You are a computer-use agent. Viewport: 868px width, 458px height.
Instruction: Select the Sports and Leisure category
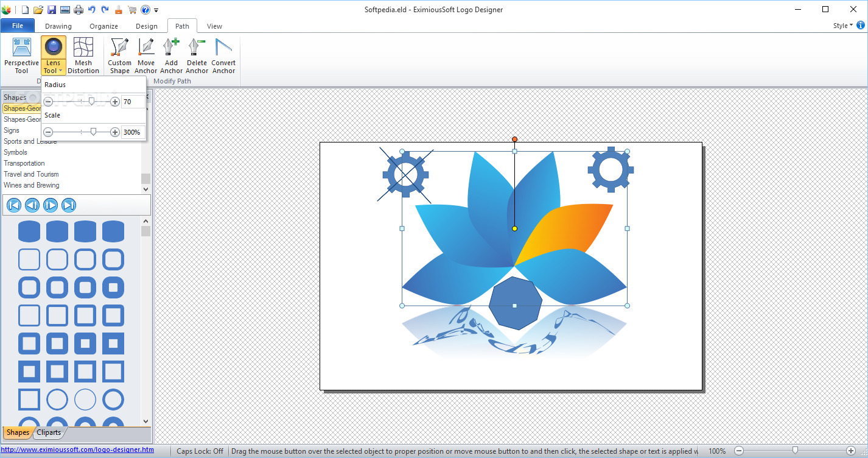tap(30, 141)
